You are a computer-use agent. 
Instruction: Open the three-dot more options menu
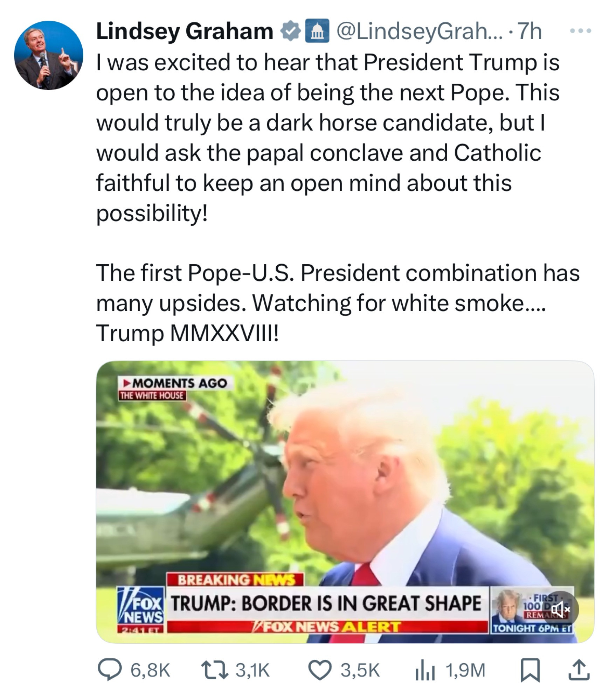(581, 31)
